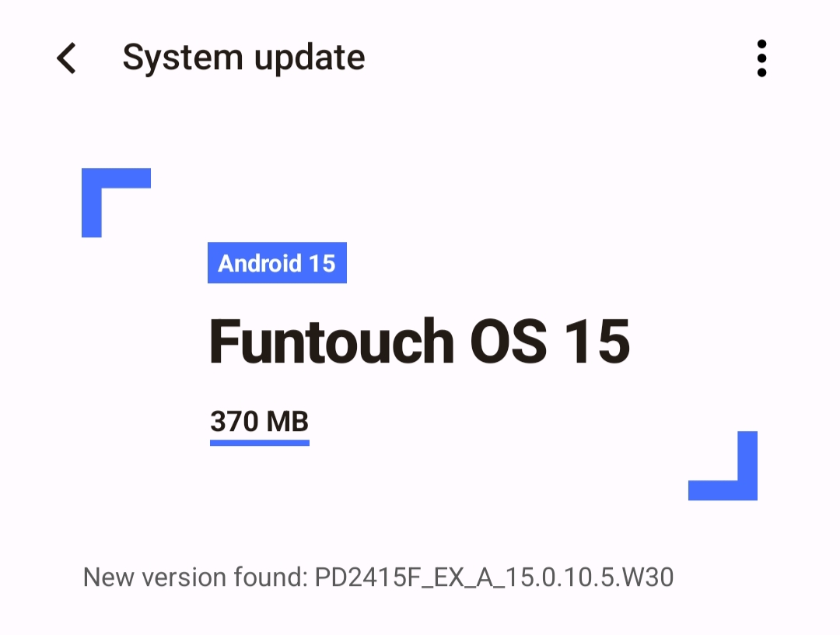The height and width of the screenshot is (635, 840).
Task: Tap the back arrow icon
Action: (x=67, y=58)
